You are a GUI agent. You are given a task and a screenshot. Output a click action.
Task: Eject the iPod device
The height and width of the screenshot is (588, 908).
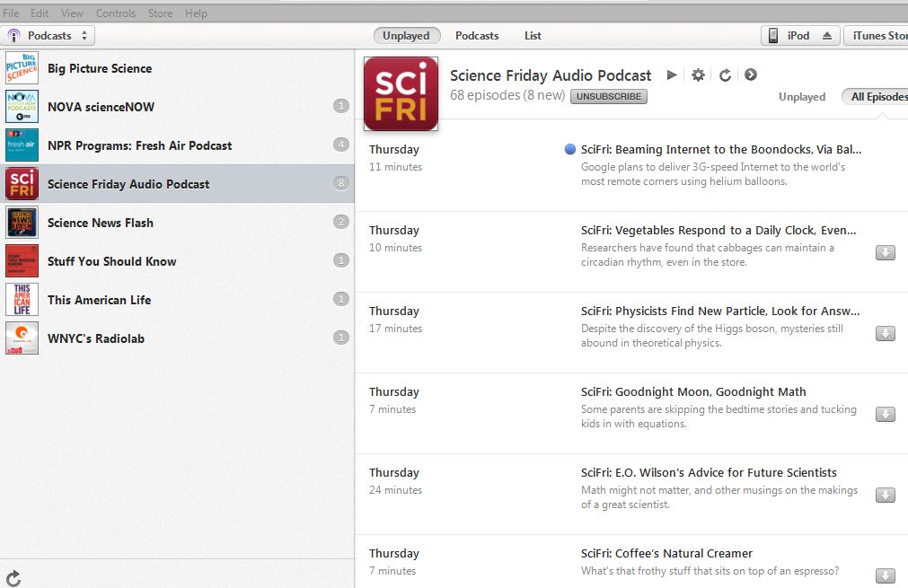(x=827, y=36)
